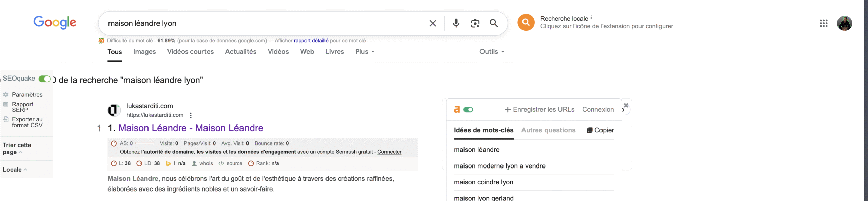Click the Copier button label
Image resolution: width=868 pixels, height=201 pixels.
tap(604, 130)
